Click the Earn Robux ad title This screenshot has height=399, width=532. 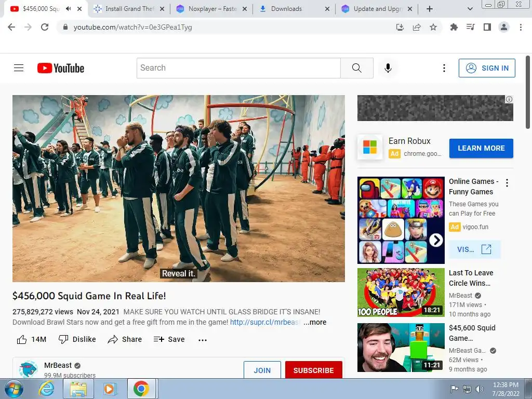coord(409,141)
